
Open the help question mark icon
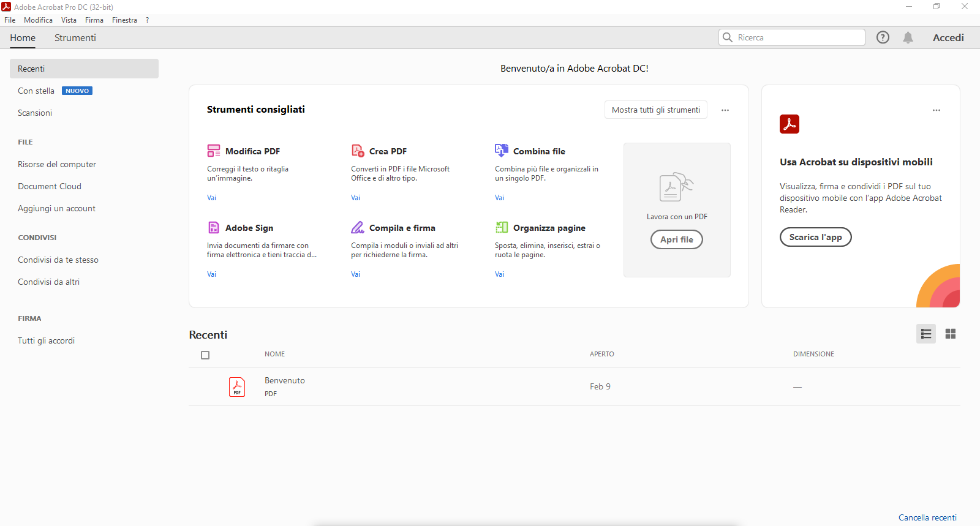[x=883, y=37]
